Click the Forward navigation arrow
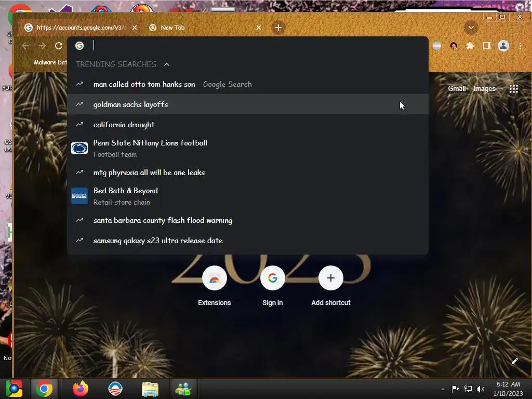 [42, 46]
